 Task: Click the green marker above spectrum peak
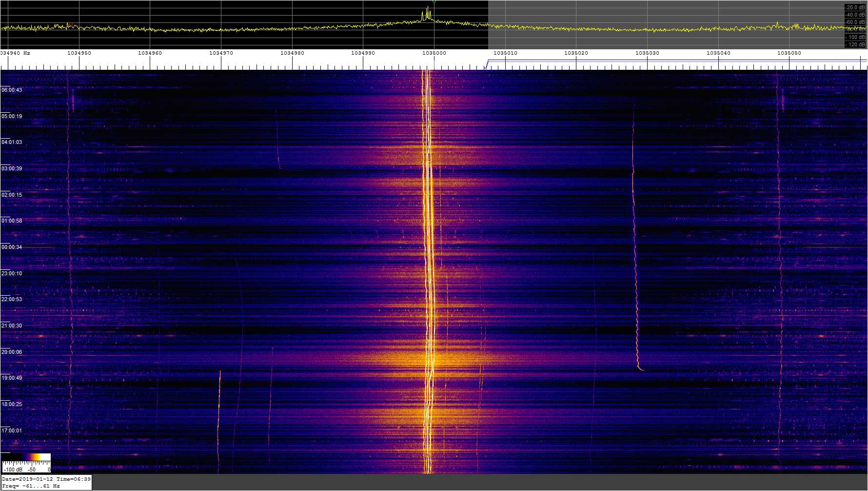[434, 1]
